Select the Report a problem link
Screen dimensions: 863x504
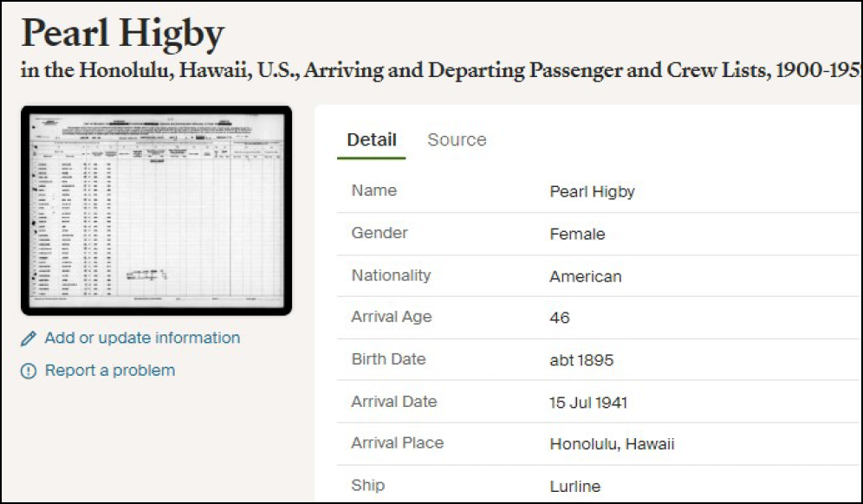[110, 371]
